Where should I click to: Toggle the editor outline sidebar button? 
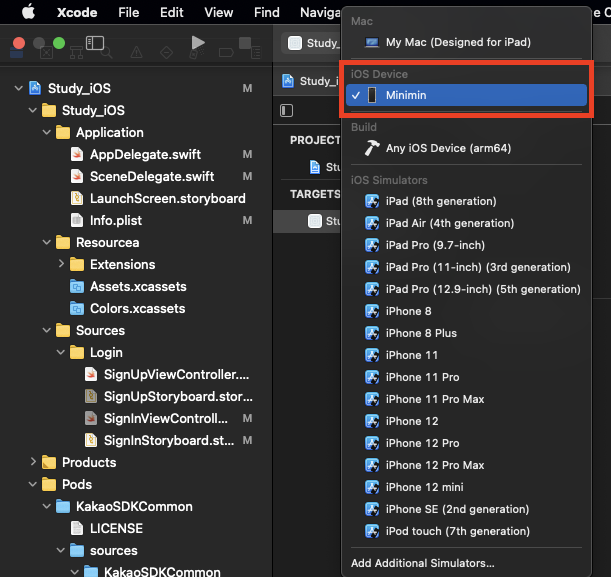pos(286,111)
